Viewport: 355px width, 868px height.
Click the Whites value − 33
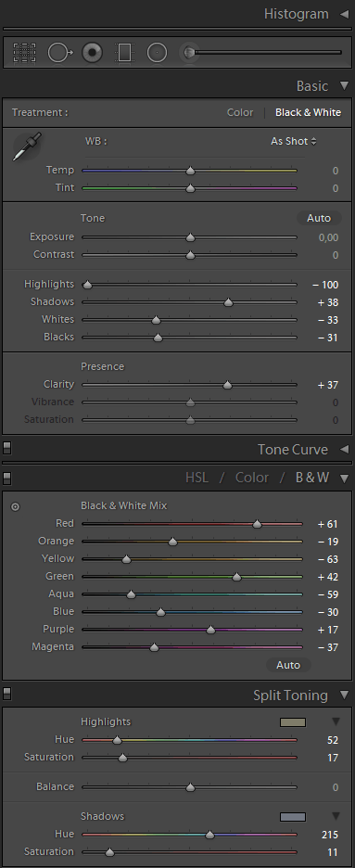coord(328,320)
